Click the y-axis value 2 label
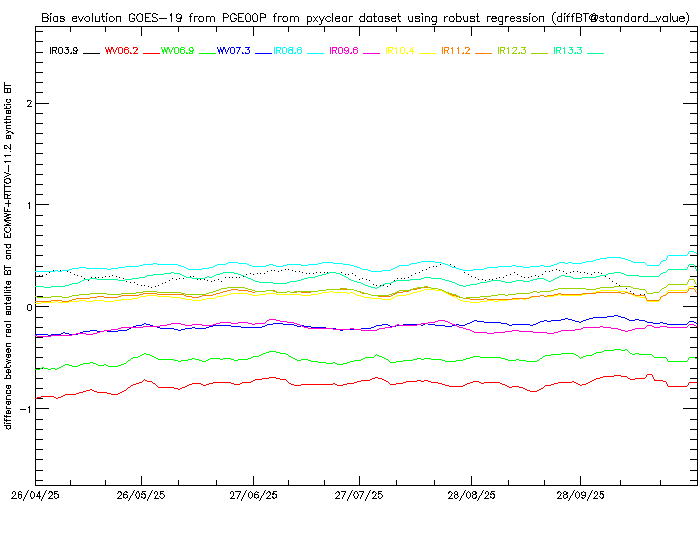The height and width of the screenshot is (540, 700). tap(30, 104)
